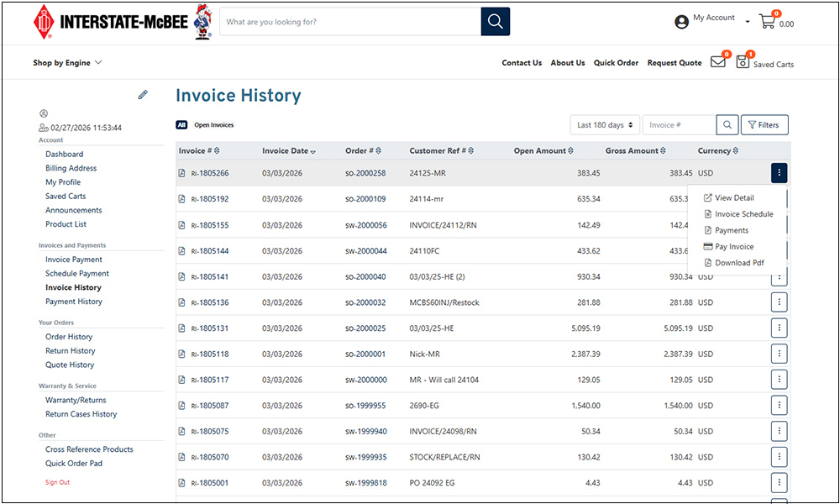Click the Filters button
The image size is (840, 504).
tap(764, 125)
